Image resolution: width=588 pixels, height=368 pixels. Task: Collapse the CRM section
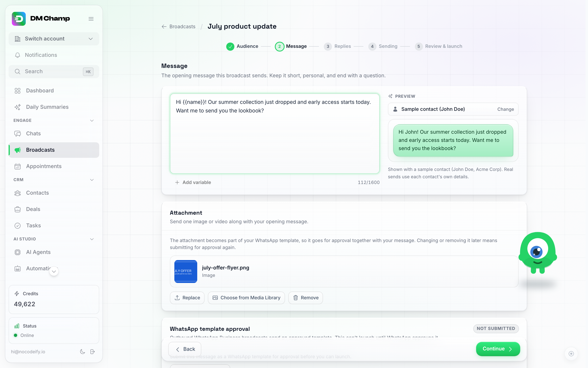point(92,180)
